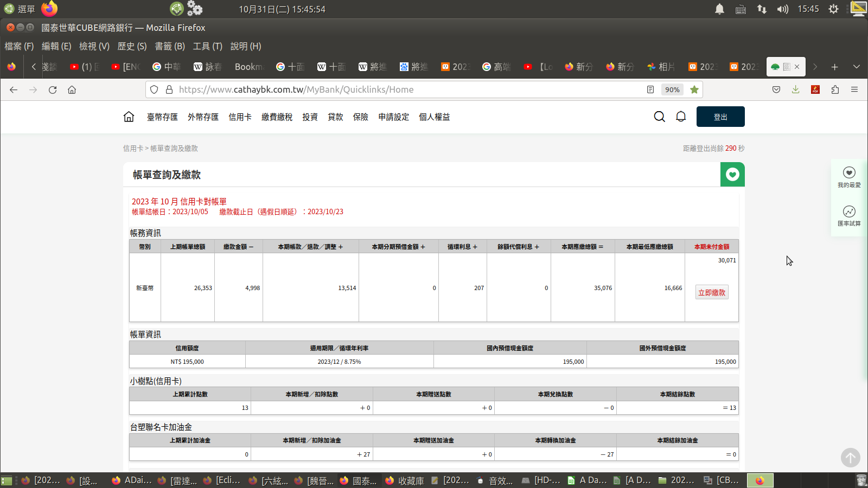Jump back to top with arrow button
Image resolution: width=868 pixels, height=488 pixels.
click(x=851, y=458)
